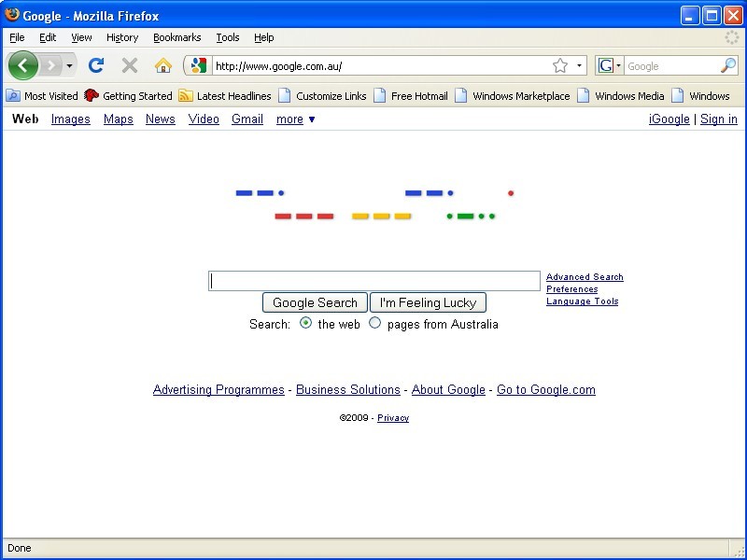Click the search magnifier icon in toolbar
The width and height of the screenshot is (747, 560).
coord(728,65)
